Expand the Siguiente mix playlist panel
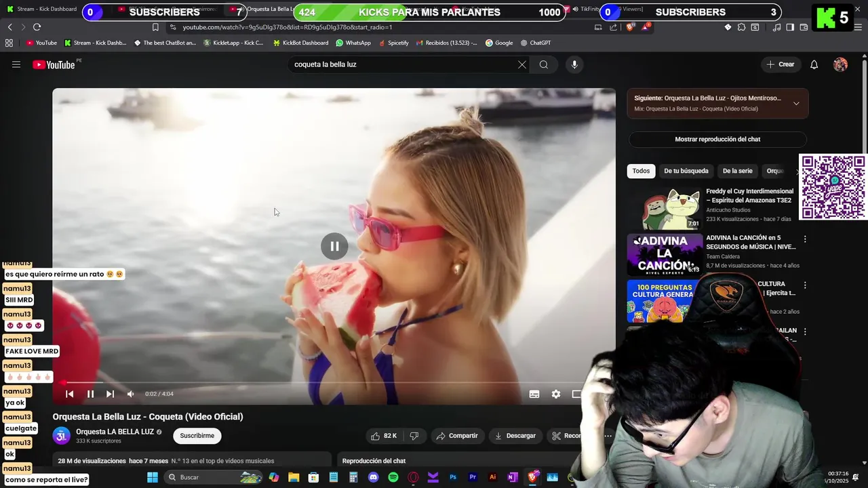 pyautogui.click(x=796, y=103)
